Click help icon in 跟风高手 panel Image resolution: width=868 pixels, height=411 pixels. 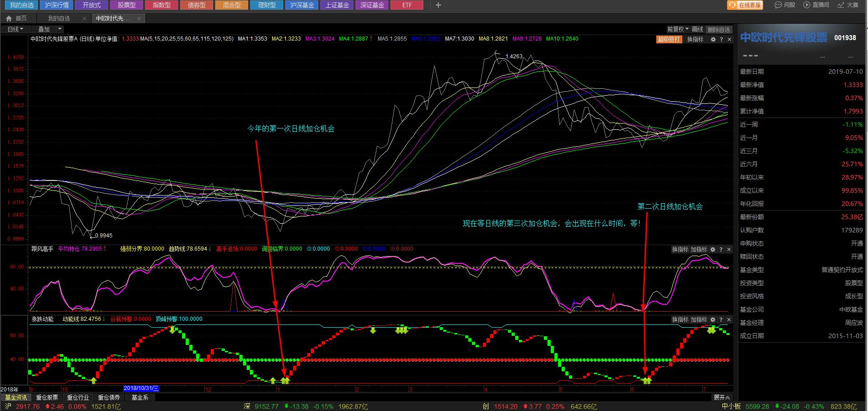tap(721, 249)
